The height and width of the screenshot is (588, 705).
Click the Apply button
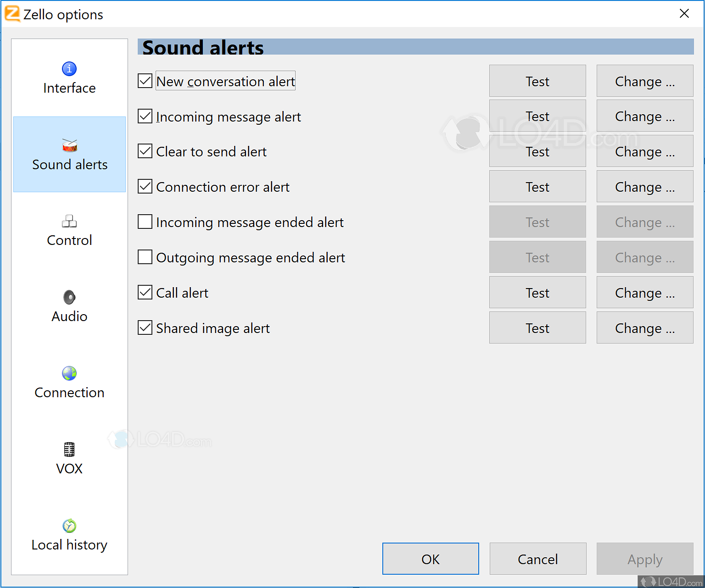click(x=644, y=559)
